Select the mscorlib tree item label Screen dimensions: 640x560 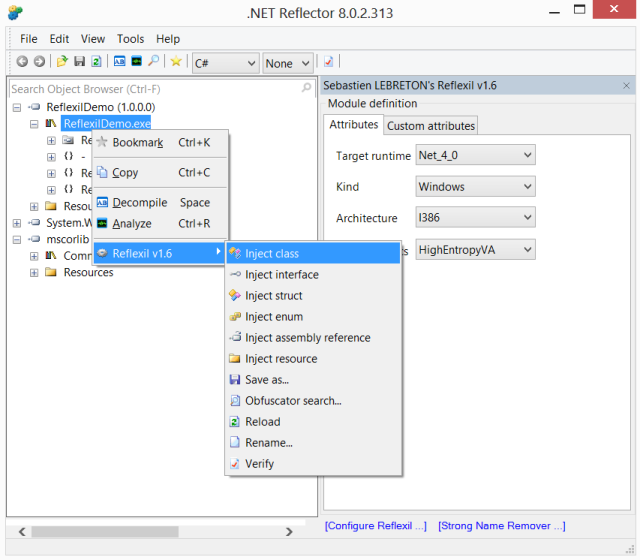(67, 239)
